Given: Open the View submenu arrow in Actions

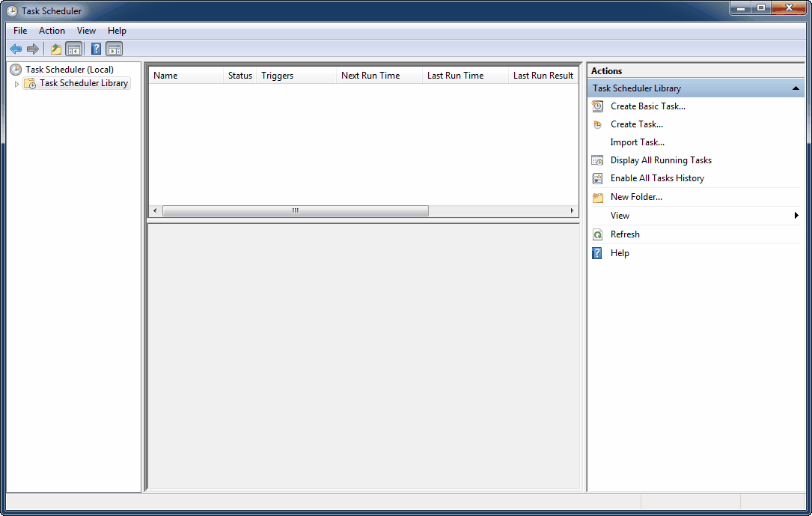Looking at the screenshot, I should click(796, 216).
